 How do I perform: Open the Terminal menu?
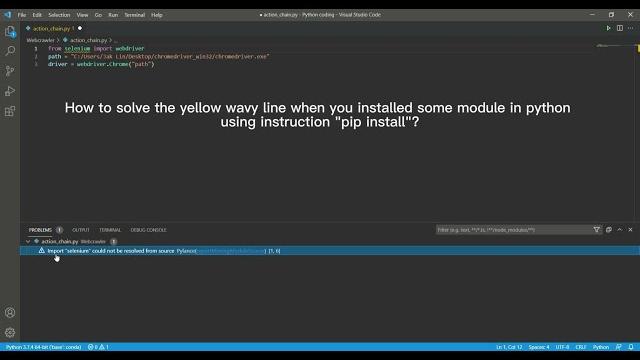(135, 15)
